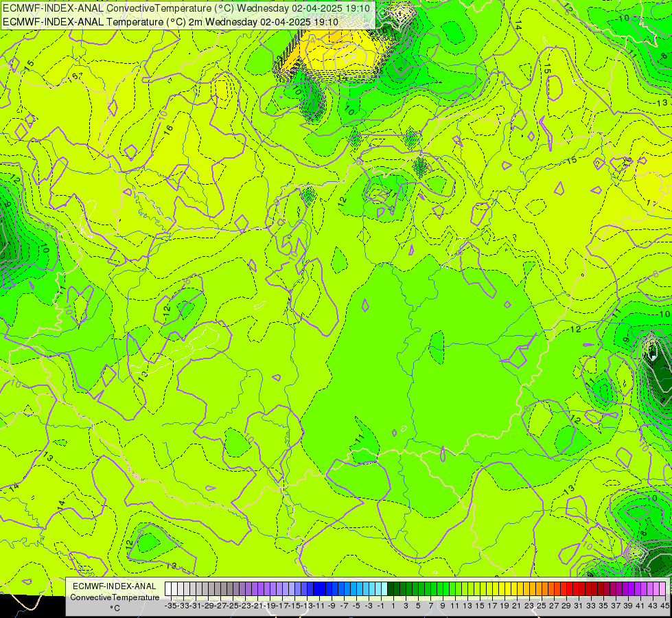Click legend scale value 3
The image size is (672, 618).
(x=406, y=606)
